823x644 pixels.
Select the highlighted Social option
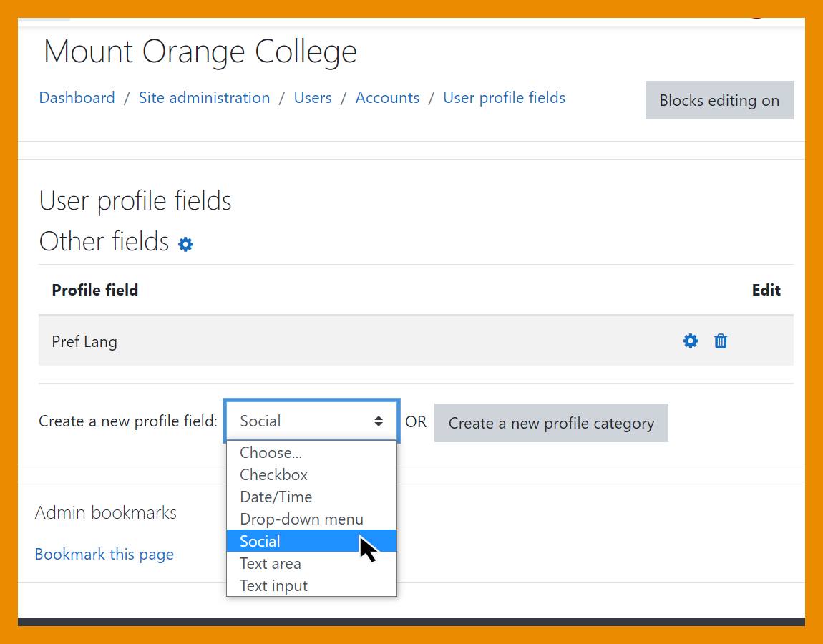260,541
